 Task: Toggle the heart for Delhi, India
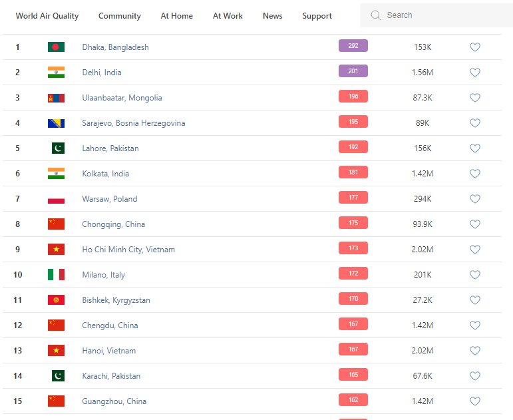click(475, 73)
